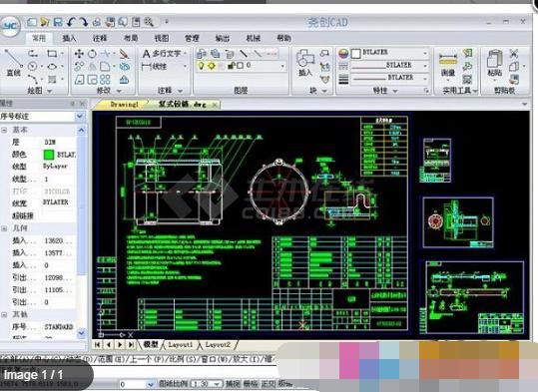Image resolution: width=538 pixels, height=392 pixels.
Task: Click the 插入 block insert button
Action: 305,64
